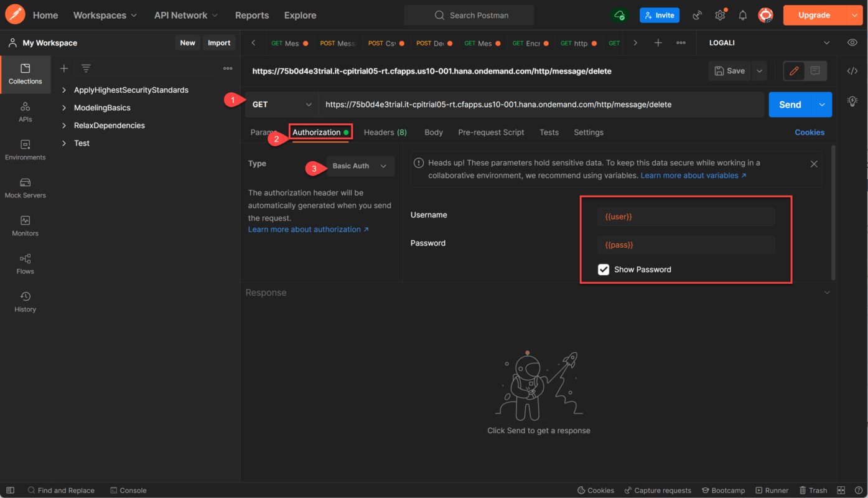Toggle the sidebar icon in status bar
Image resolution: width=868 pixels, height=498 pixels.
[10, 491]
